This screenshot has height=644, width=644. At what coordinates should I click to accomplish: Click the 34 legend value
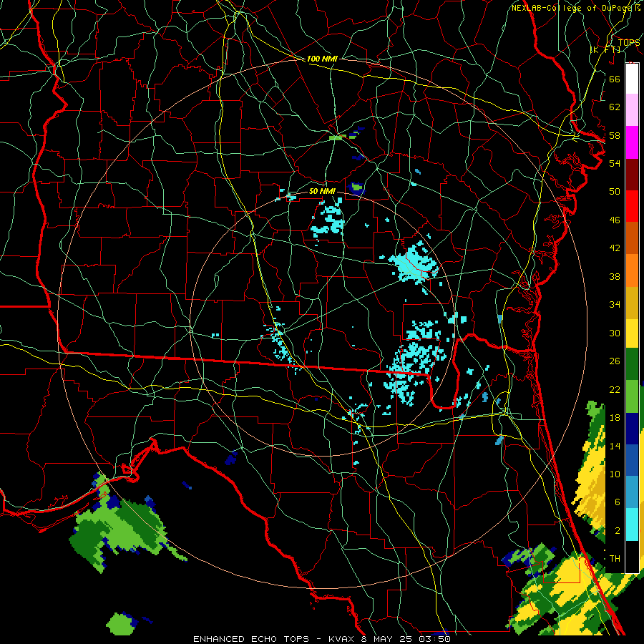coord(615,305)
